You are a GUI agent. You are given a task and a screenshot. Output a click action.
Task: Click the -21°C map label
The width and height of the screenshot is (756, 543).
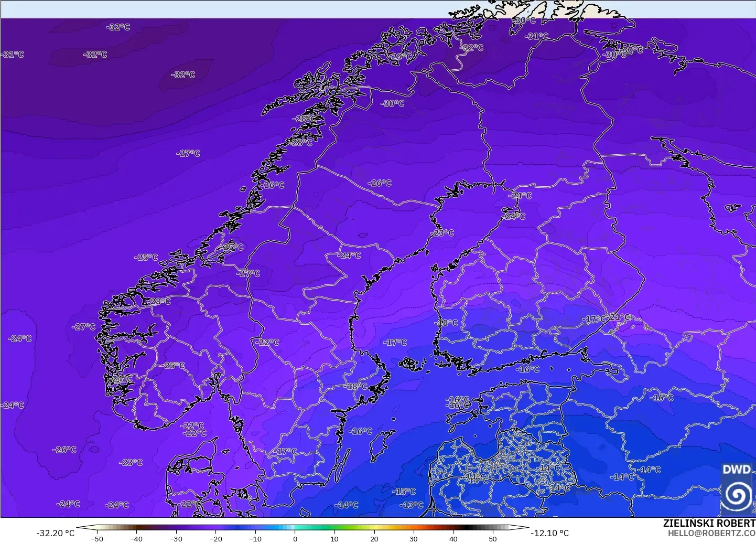[619, 317]
